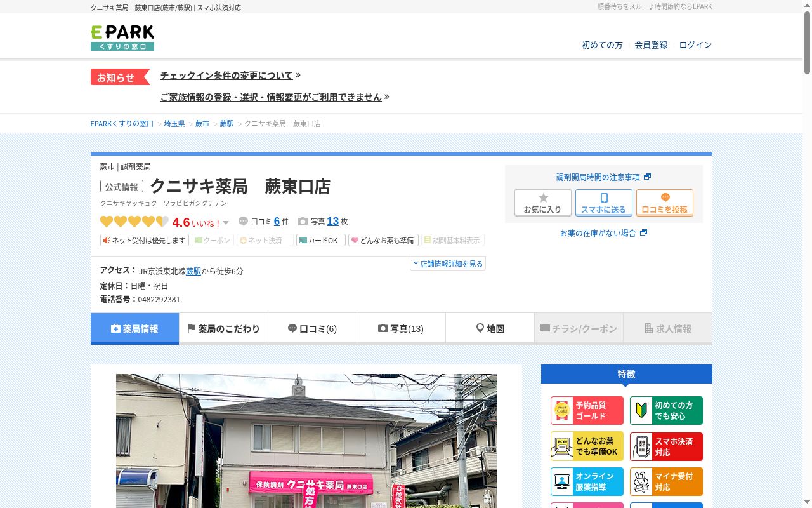This screenshot has width=812, height=508.
Task: Open the pharmacy storefront photo
Action: [x=306, y=441]
